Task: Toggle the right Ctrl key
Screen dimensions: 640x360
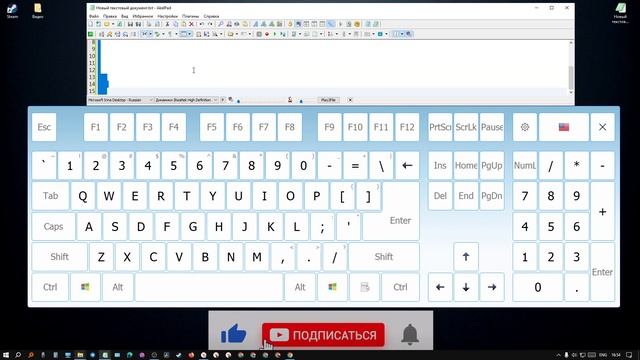Action: click(x=400, y=287)
